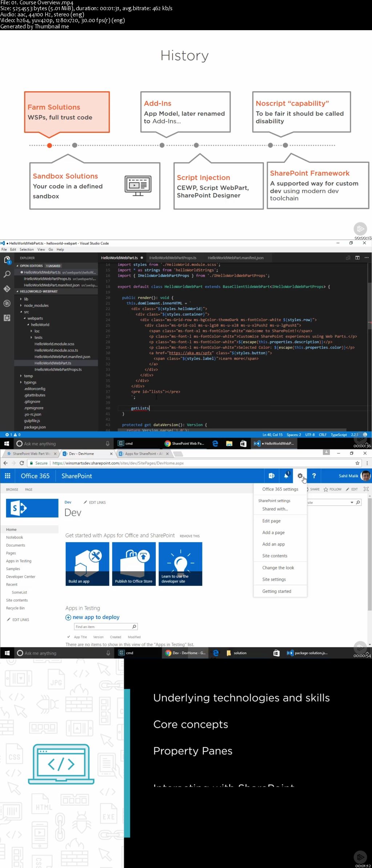This screenshot has height=868, width=372.
Task: Click microphone icon in Ask me anything below SharePoint page
Action: [108, 653]
